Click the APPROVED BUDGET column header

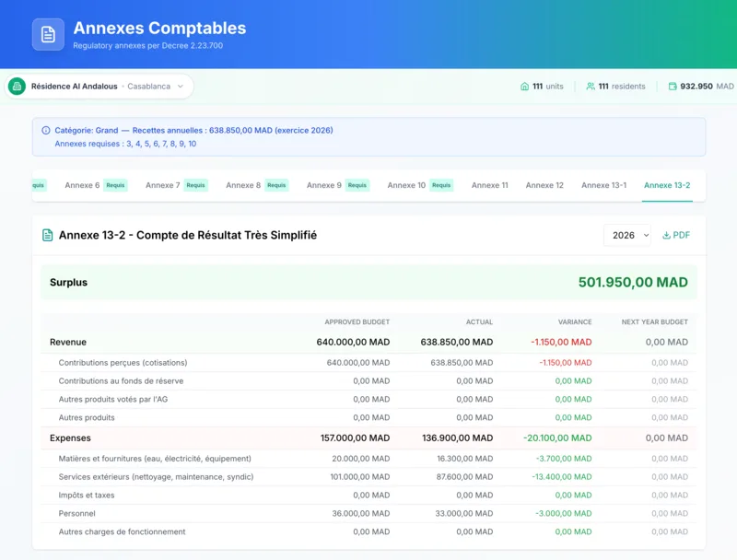click(x=357, y=321)
